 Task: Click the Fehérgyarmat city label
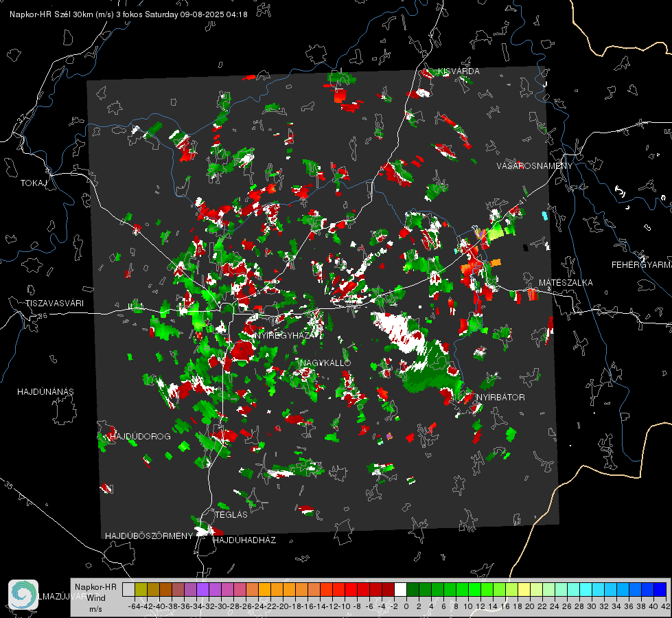(641, 265)
